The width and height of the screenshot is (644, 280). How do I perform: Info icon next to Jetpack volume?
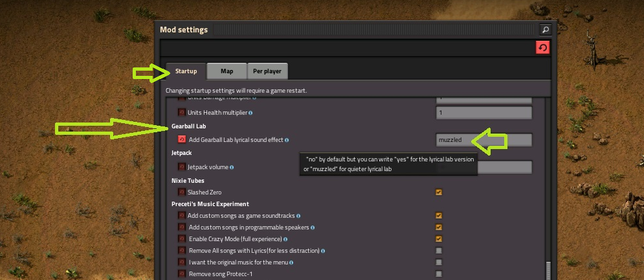click(x=232, y=167)
